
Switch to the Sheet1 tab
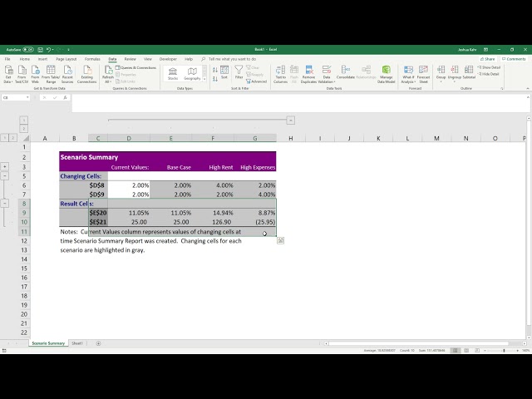77,343
